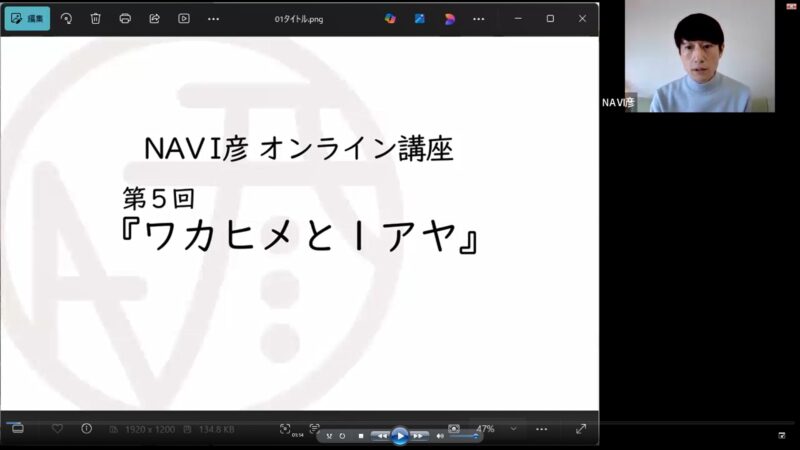Image resolution: width=800 pixels, height=450 pixels.
Task: Open the blue Designer app icon
Action: point(419,19)
